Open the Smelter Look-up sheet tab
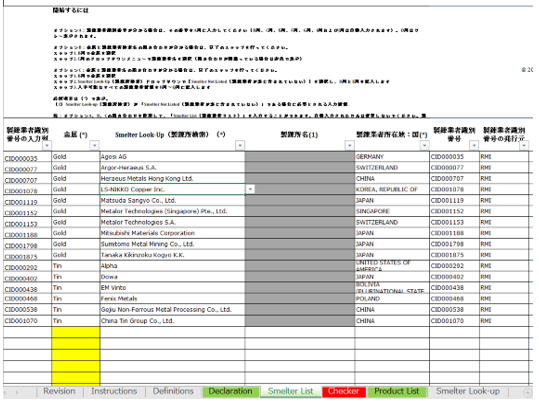 point(468,391)
